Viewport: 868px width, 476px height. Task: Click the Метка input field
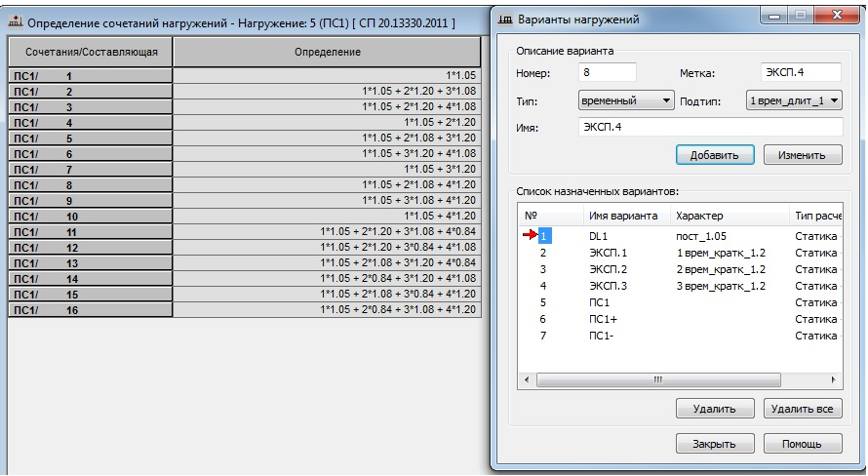(x=801, y=73)
